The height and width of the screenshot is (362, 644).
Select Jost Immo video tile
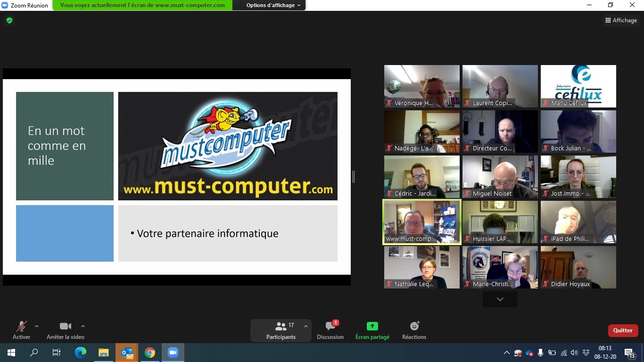[578, 177]
